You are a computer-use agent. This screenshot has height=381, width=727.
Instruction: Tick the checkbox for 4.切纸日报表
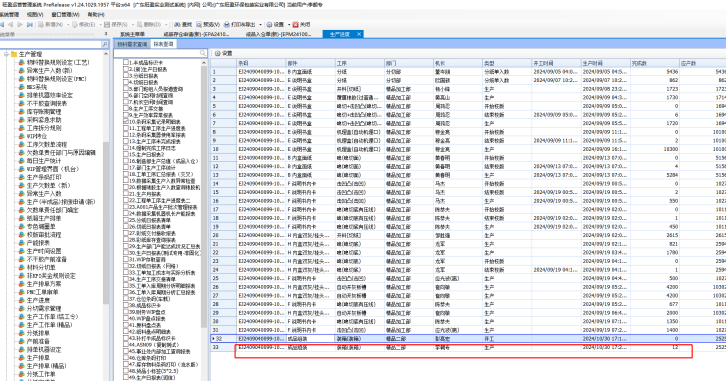click(126, 82)
